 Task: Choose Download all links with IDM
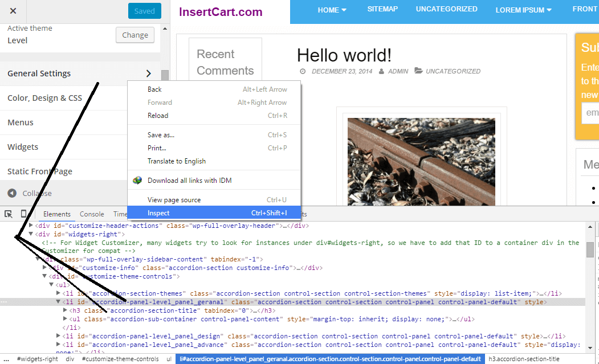214,180
